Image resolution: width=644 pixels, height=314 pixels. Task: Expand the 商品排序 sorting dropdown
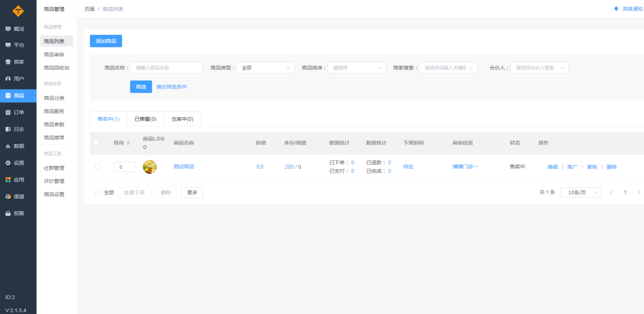tap(356, 67)
